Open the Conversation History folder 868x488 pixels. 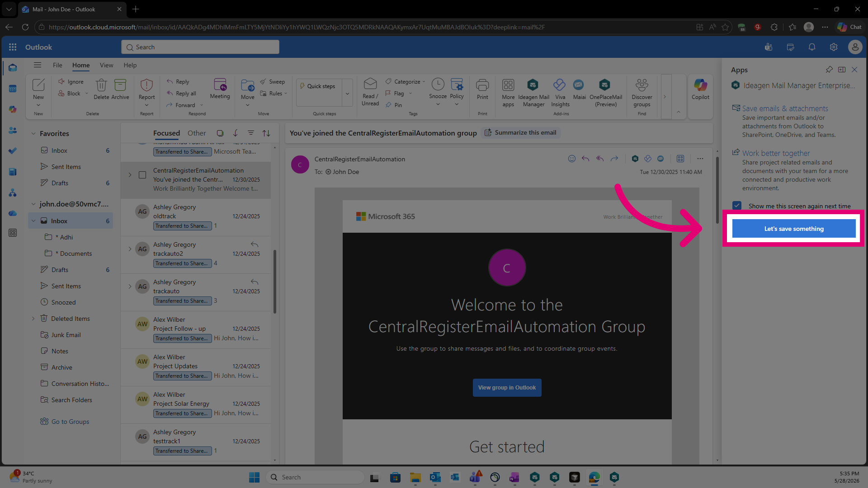tap(80, 384)
